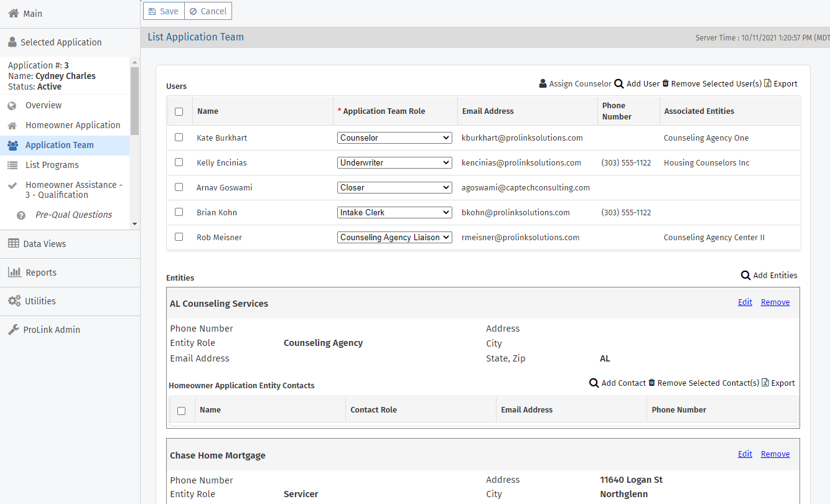The height and width of the screenshot is (504, 830).
Task: Tick the checkbox next to Brian Kohn
Action: click(x=179, y=212)
